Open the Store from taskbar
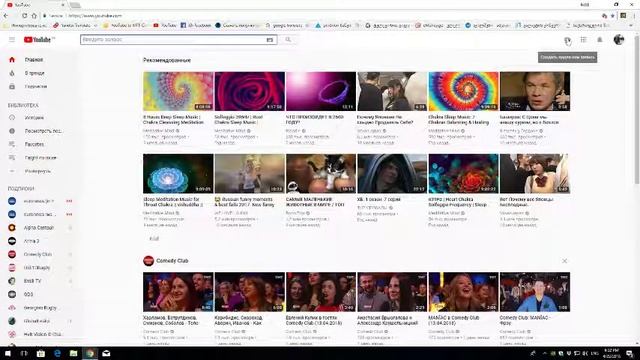Viewport: 640px width, 360px height. (41, 353)
